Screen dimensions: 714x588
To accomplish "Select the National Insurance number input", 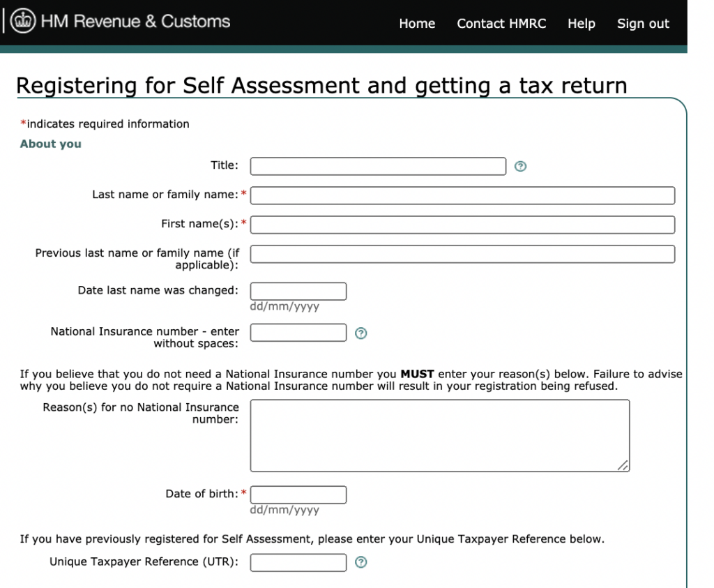I will point(298,333).
